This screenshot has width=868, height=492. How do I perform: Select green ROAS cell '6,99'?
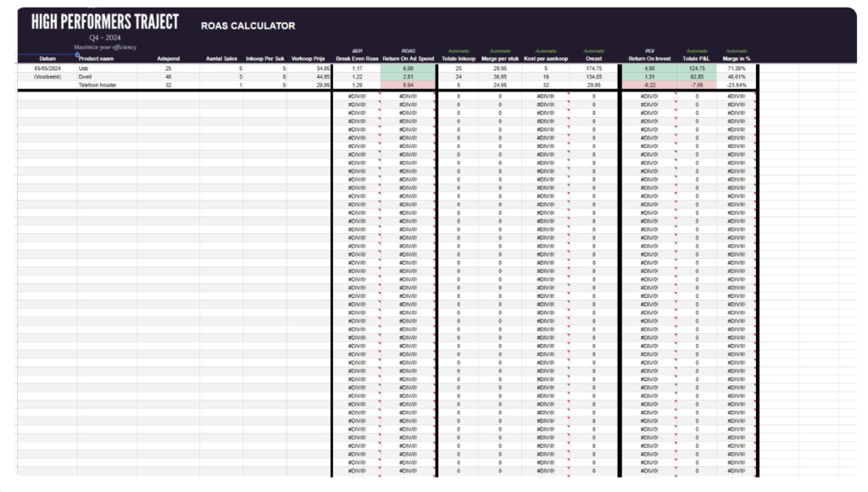click(x=408, y=69)
